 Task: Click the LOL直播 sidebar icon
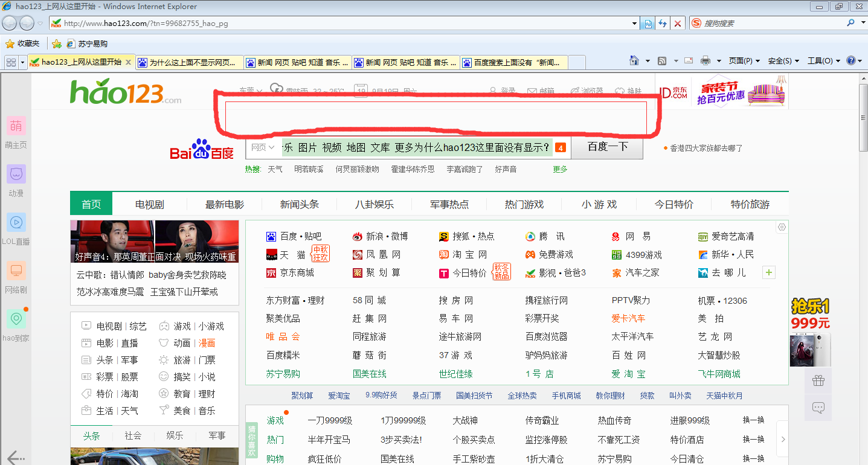coord(16,222)
